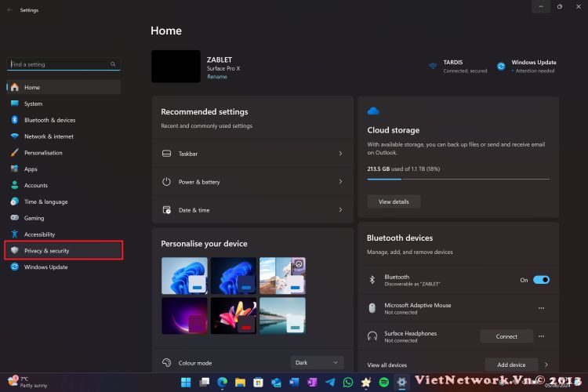Turn off the Bluetooth toggle switch
Image resolution: width=588 pixels, height=392 pixels.
541,280
